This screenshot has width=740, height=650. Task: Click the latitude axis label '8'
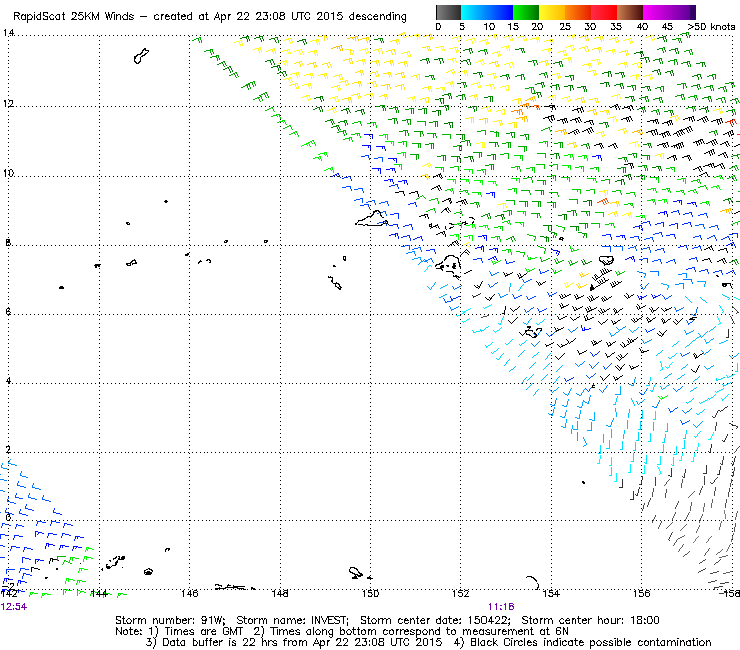8,243
